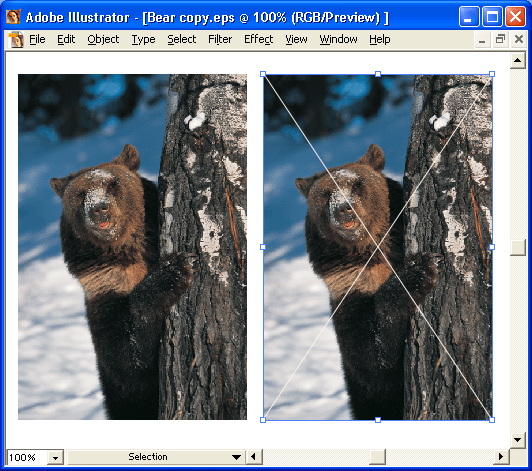
Task: Open the View menu
Action: coord(296,39)
